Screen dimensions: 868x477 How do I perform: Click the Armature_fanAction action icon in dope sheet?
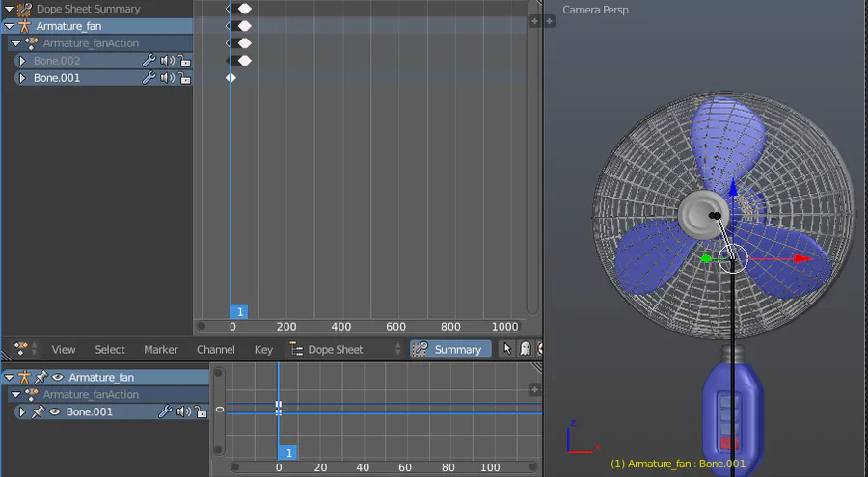click(x=32, y=43)
